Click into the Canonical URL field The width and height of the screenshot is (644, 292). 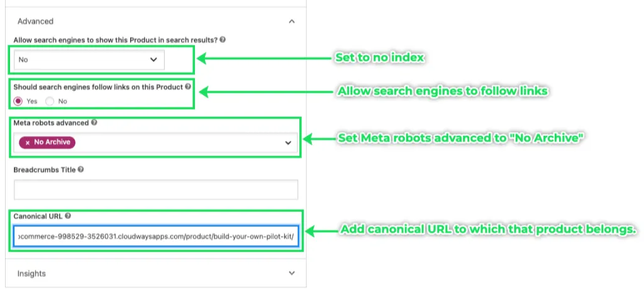click(x=156, y=236)
